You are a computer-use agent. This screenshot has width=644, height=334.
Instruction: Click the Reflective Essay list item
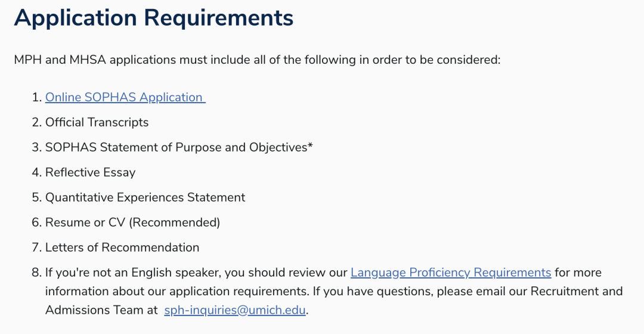[x=91, y=172]
